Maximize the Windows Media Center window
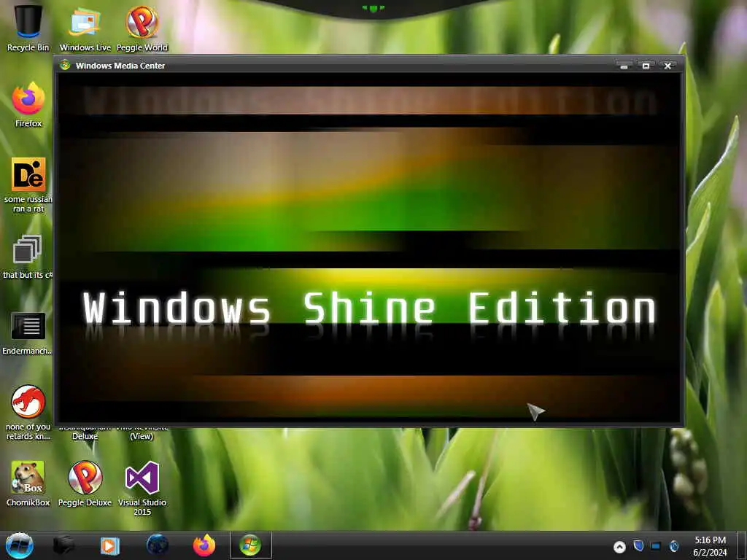This screenshot has width=747, height=560. point(646,66)
